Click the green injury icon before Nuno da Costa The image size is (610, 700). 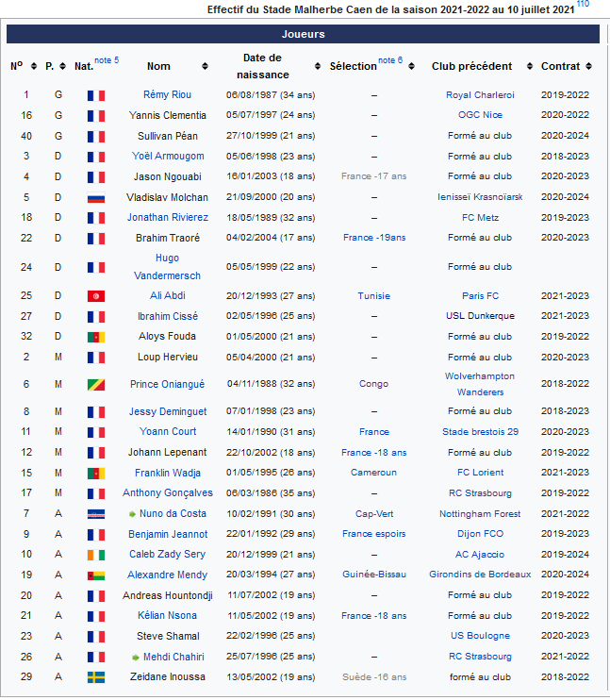(133, 514)
